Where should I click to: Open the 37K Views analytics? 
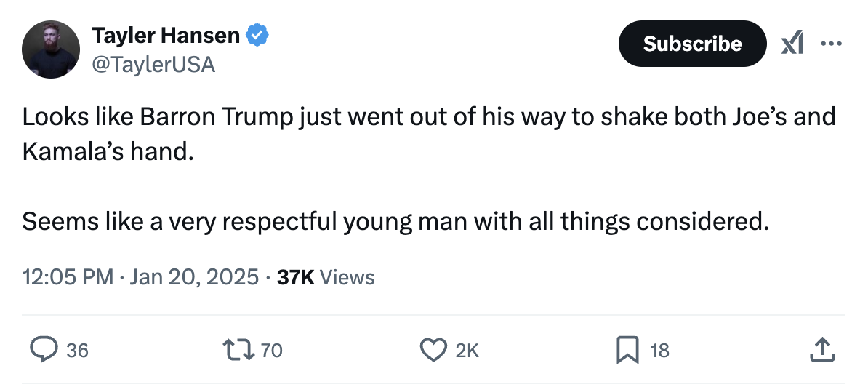pos(326,277)
